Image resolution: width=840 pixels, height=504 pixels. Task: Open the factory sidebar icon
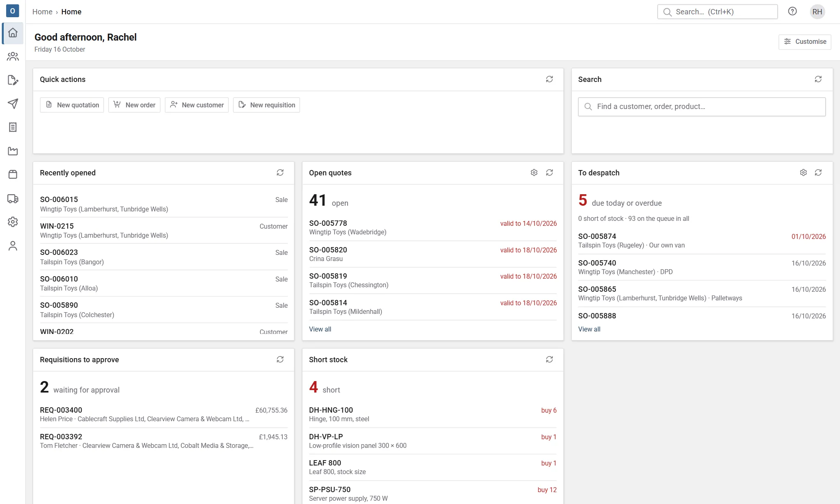pos(13,151)
